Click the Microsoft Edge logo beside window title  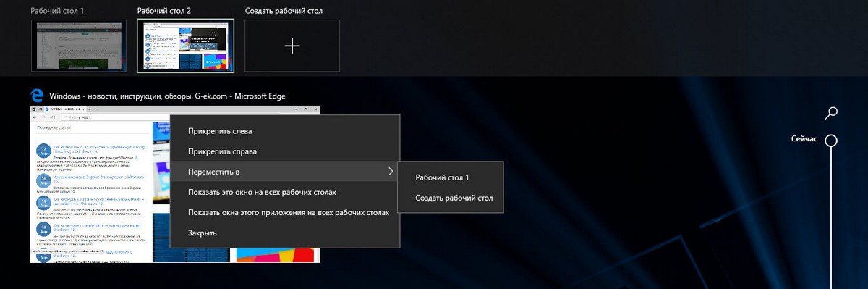[38, 95]
